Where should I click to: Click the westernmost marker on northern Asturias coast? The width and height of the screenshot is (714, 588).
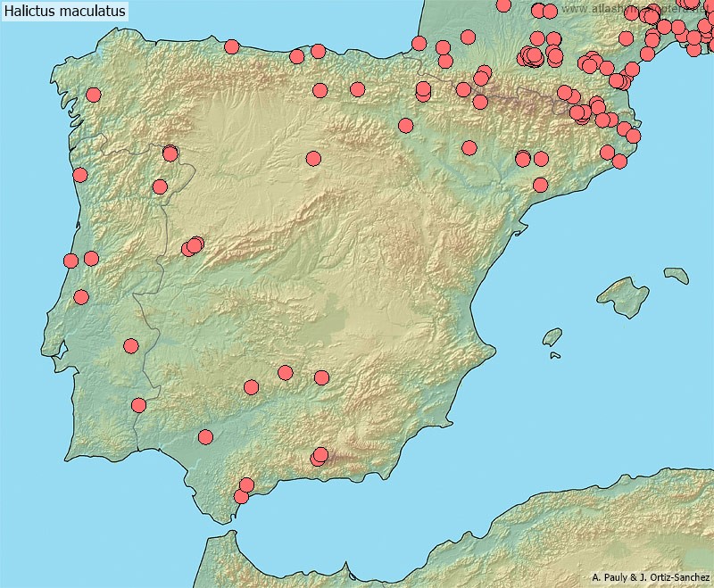pyautogui.click(x=232, y=46)
